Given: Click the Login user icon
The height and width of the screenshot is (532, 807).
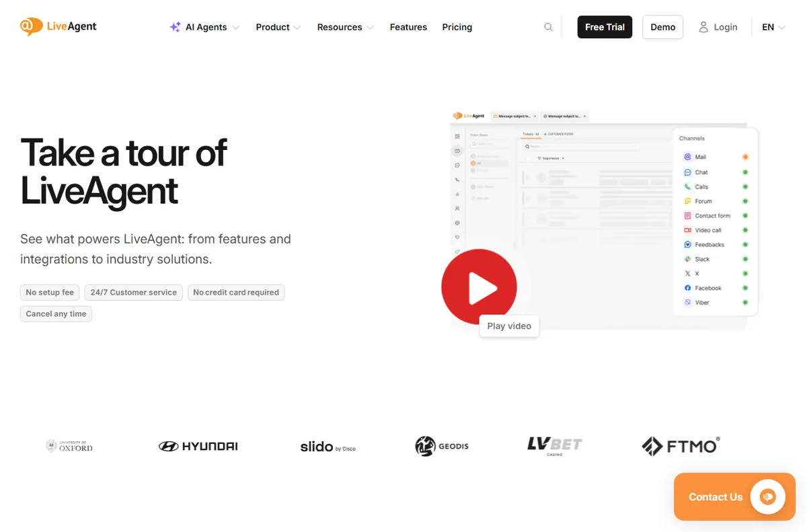Looking at the screenshot, I should pyautogui.click(x=703, y=27).
